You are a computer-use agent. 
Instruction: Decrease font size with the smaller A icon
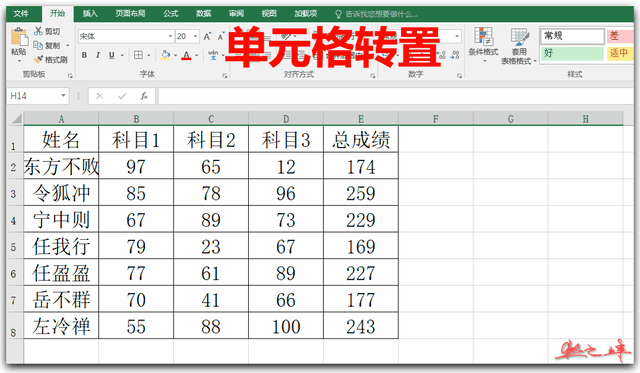pos(221,37)
